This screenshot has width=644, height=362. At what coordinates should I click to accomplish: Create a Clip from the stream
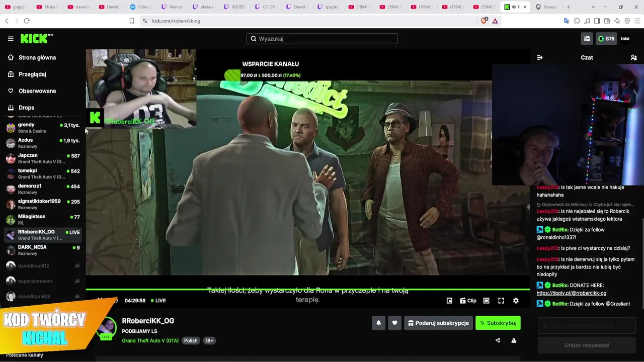[x=468, y=301]
